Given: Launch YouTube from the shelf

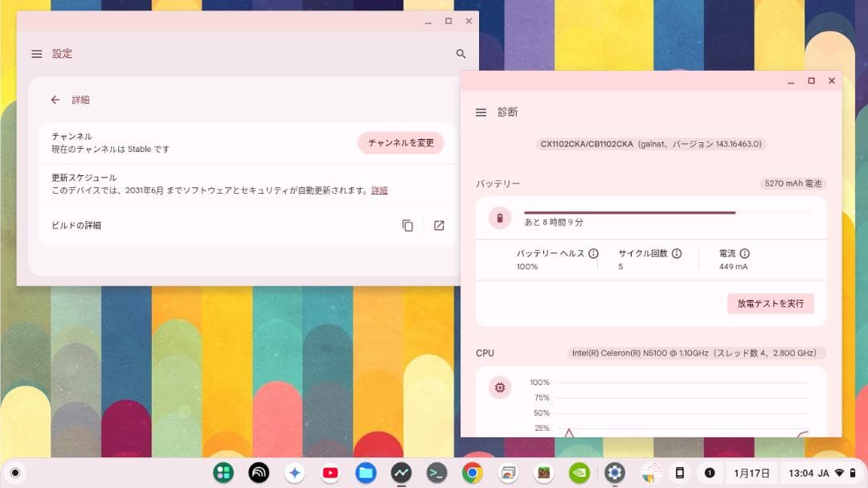Looking at the screenshot, I should (x=331, y=473).
